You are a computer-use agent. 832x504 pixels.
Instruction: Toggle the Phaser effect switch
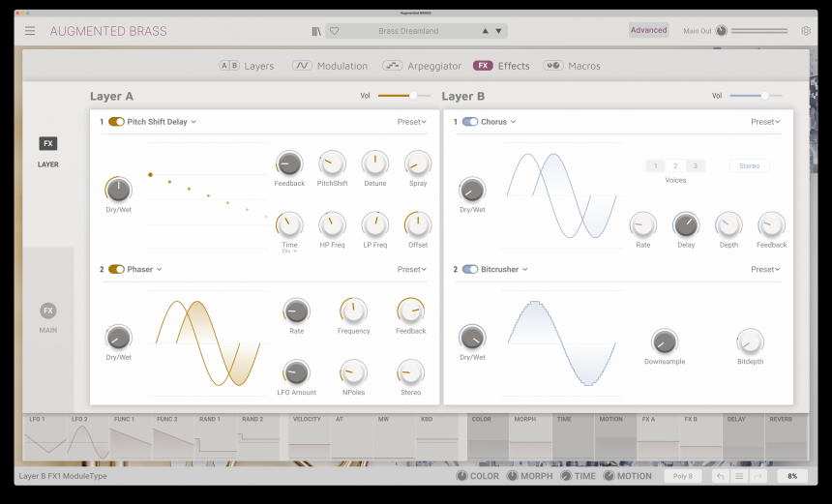116,269
